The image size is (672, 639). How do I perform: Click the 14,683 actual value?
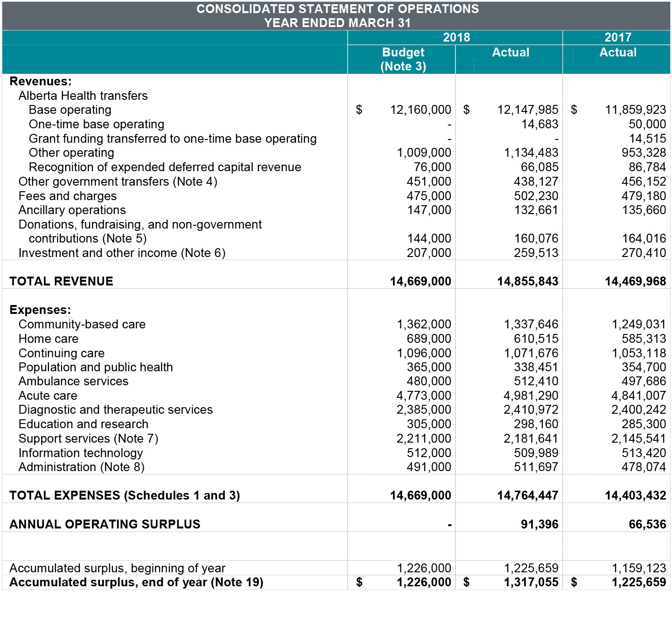click(540, 125)
